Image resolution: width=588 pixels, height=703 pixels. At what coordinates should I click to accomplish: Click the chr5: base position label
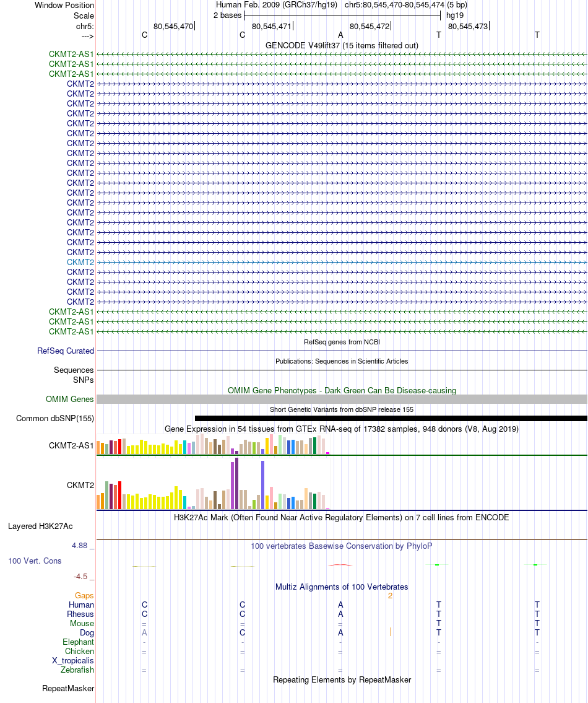click(x=85, y=27)
